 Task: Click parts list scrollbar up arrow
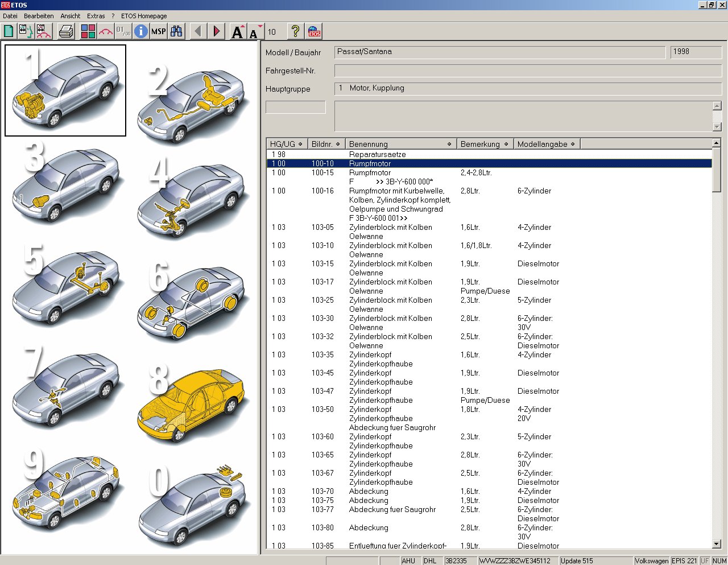click(717, 143)
